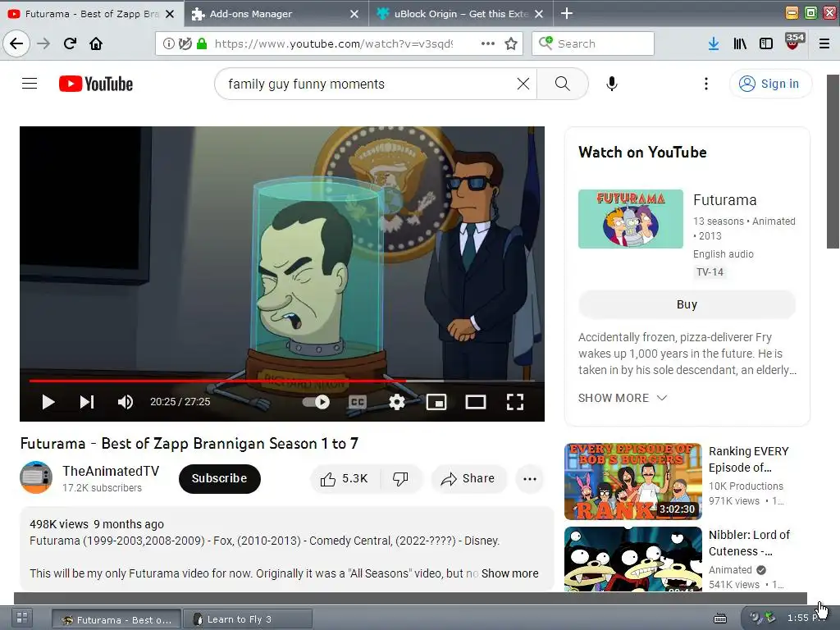Open the YouTube guide menu icon

pos(30,84)
